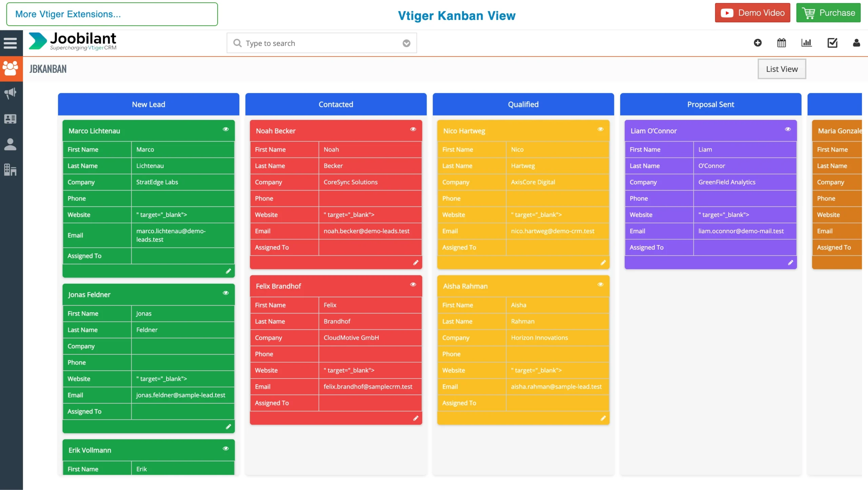Image resolution: width=868 pixels, height=490 pixels.
Task: Click the More Vtiger Extensions box
Action: pos(112,14)
